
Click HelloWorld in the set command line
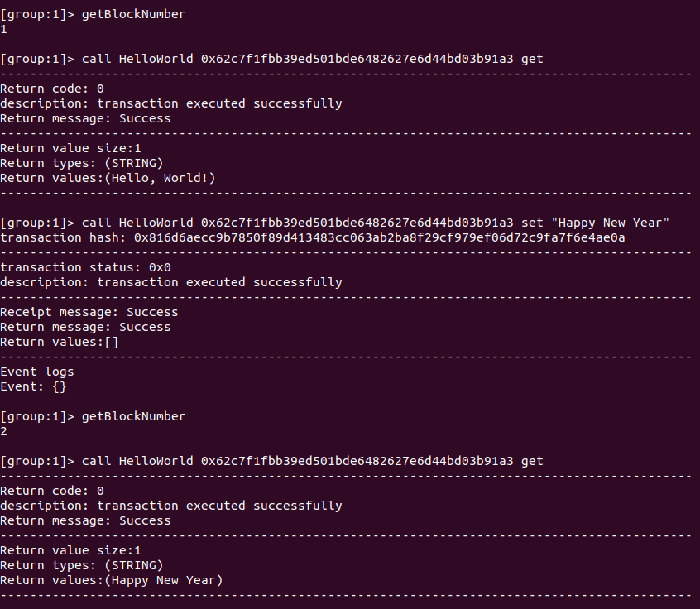point(156,223)
